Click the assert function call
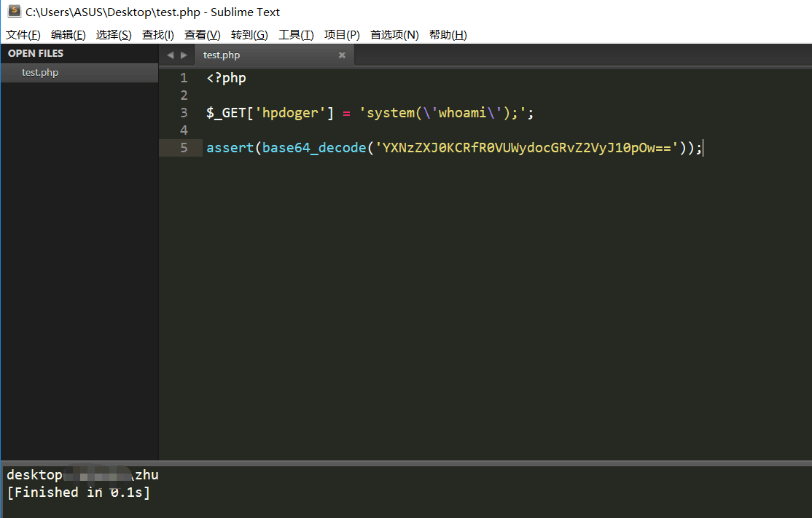The width and height of the screenshot is (812, 518). pos(230,148)
